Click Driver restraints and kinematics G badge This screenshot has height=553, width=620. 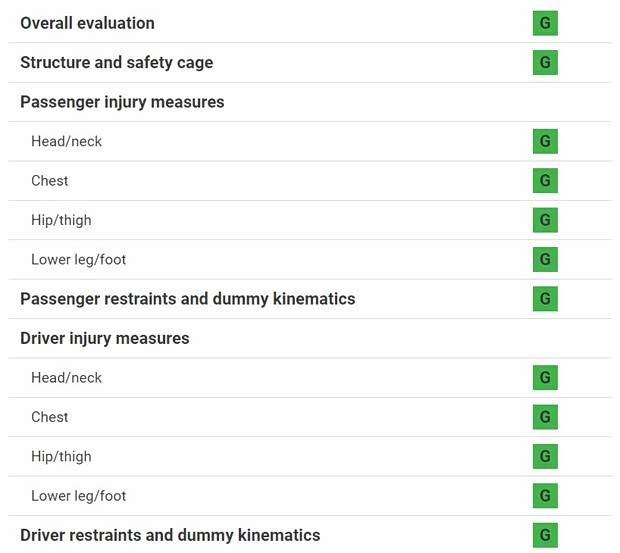pyautogui.click(x=545, y=535)
